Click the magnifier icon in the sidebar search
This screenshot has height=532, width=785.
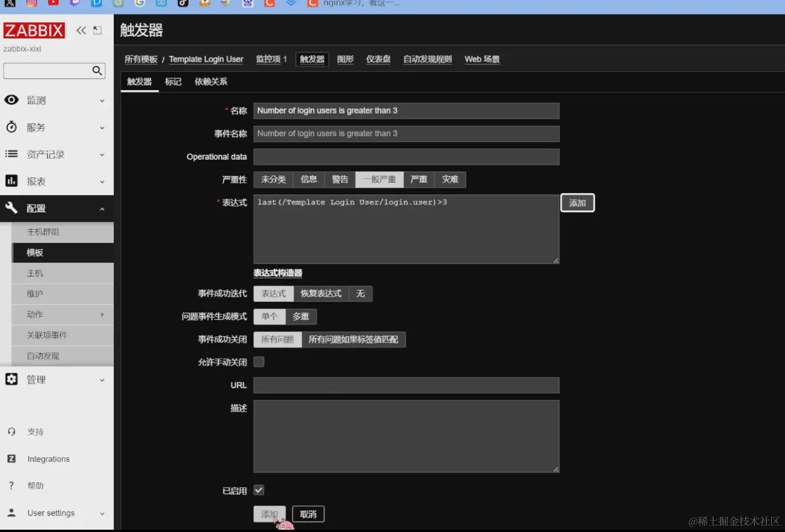pos(97,71)
